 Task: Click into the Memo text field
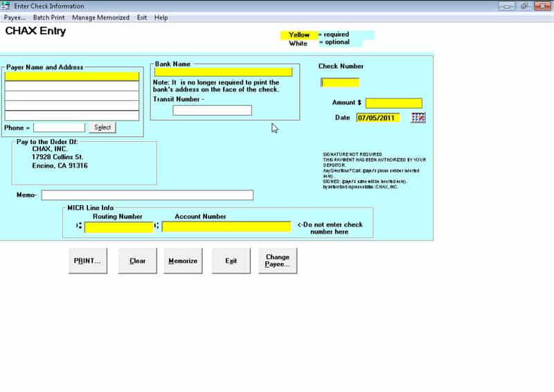pos(147,195)
